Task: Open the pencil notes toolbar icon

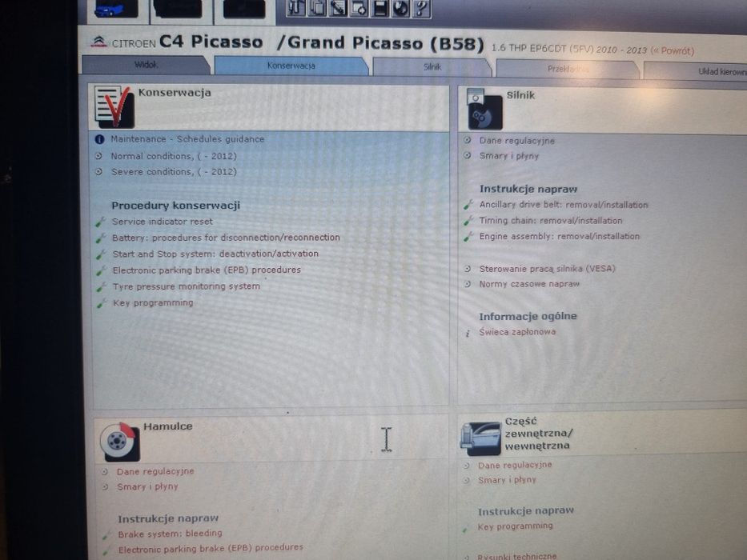Action: [338, 8]
